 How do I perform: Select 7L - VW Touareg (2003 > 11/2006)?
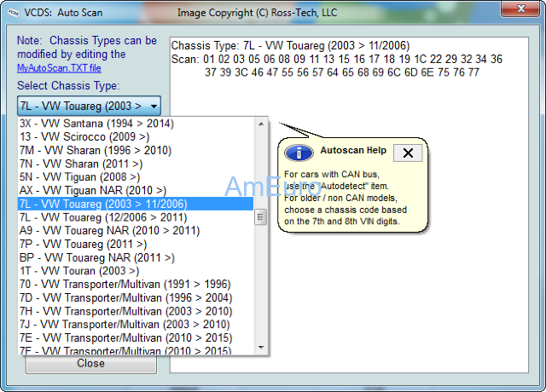136,204
